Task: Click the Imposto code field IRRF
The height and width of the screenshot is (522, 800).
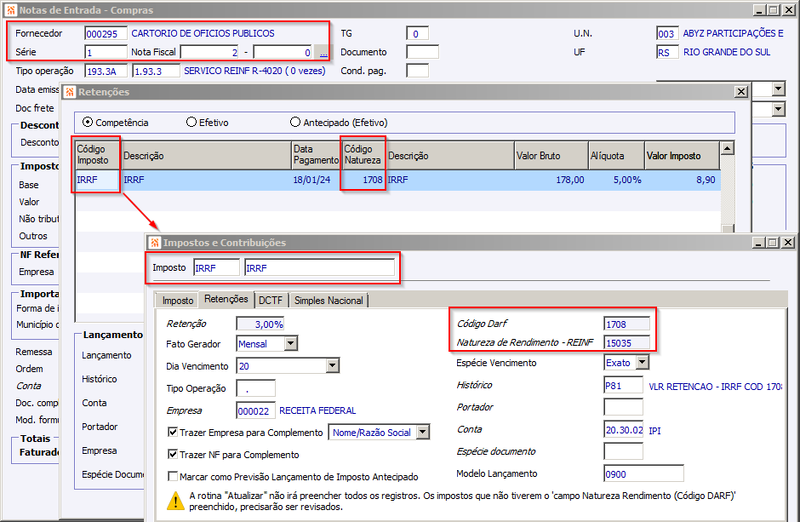Action: point(216,268)
